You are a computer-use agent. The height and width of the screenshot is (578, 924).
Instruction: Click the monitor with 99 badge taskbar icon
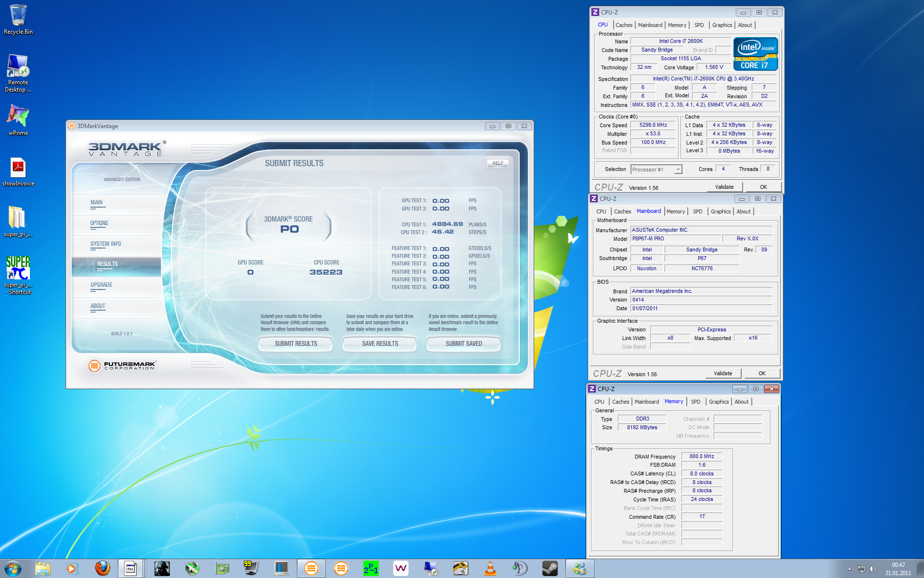pos(251,569)
